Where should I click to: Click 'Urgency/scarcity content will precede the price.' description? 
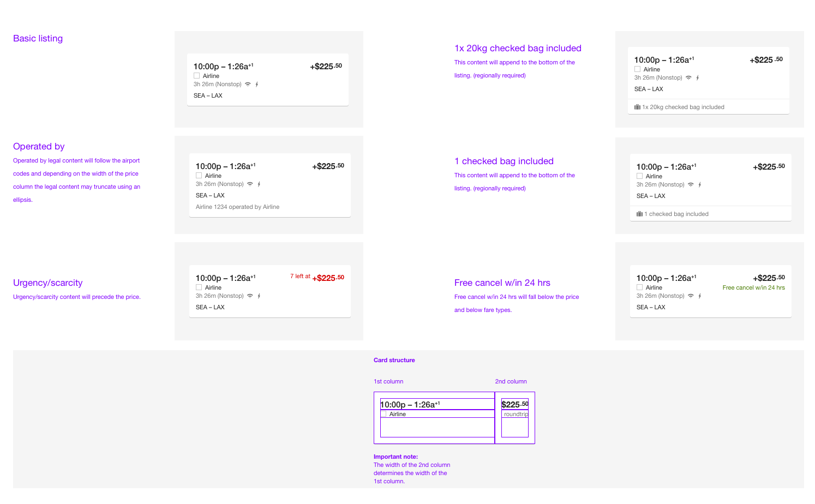coord(77,297)
